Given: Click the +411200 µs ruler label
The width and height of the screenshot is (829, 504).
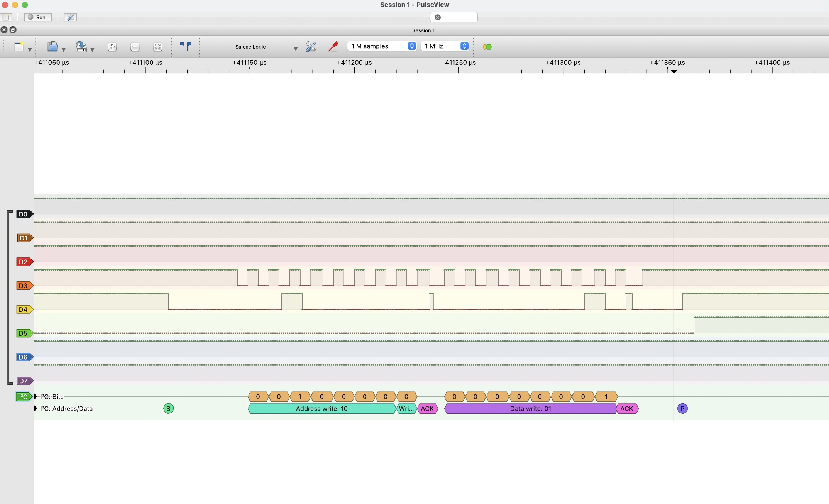Looking at the screenshot, I should click(x=354, y=63).
